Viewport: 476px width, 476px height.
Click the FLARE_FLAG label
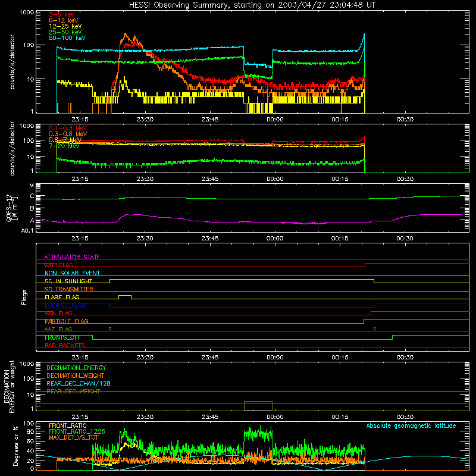[62, 297]
